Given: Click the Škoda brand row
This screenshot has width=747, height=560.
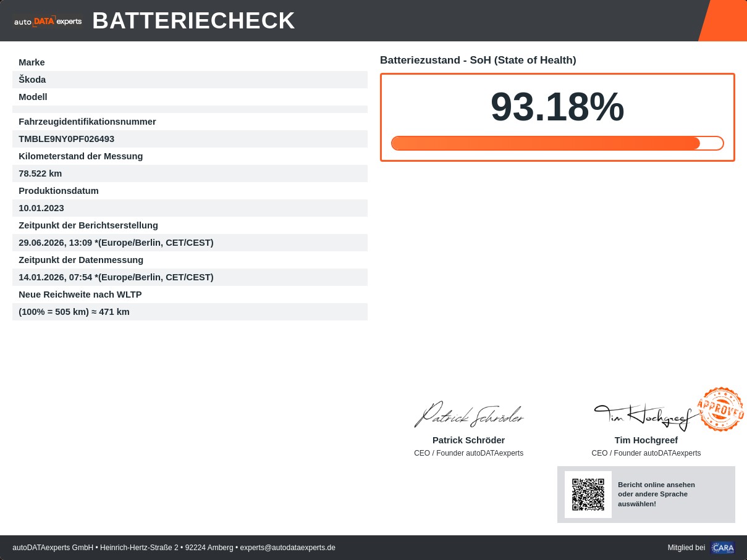Looking at the screenshot, I should [x=190, y=80].
